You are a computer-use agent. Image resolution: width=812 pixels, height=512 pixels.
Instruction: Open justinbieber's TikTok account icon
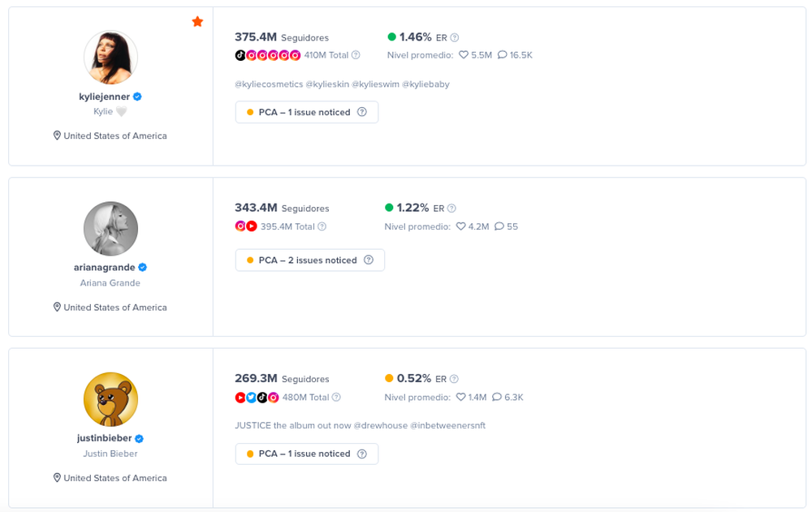pyautogui.click(x=262, y=397)
